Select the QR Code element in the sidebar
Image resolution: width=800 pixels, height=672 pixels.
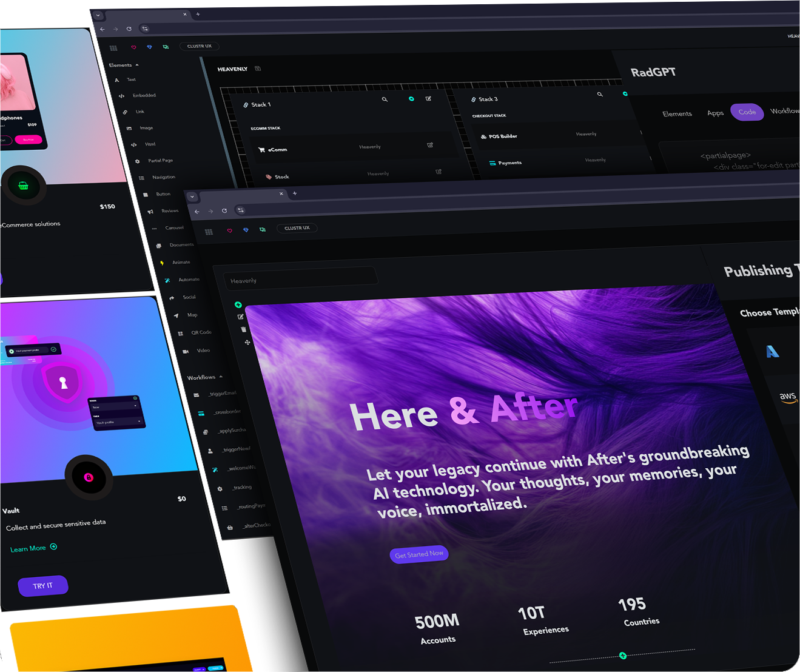(x=201, y=332)
